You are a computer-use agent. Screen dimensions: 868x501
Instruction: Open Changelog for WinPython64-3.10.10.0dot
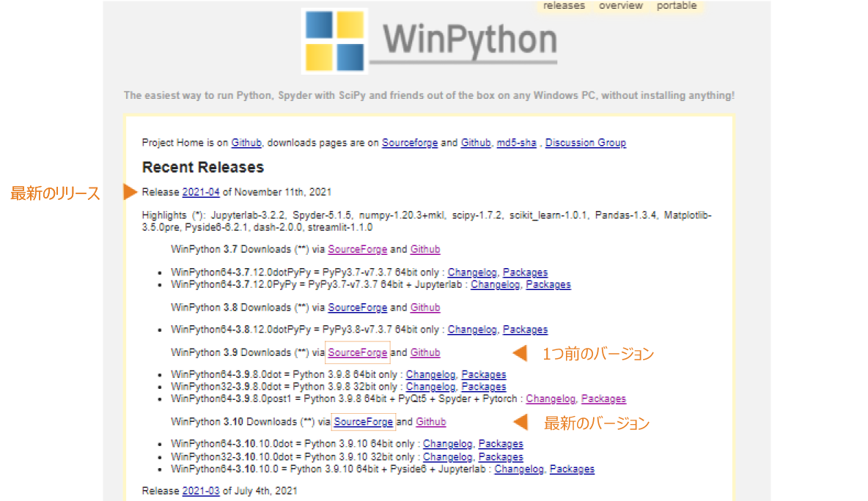point(448,443)
